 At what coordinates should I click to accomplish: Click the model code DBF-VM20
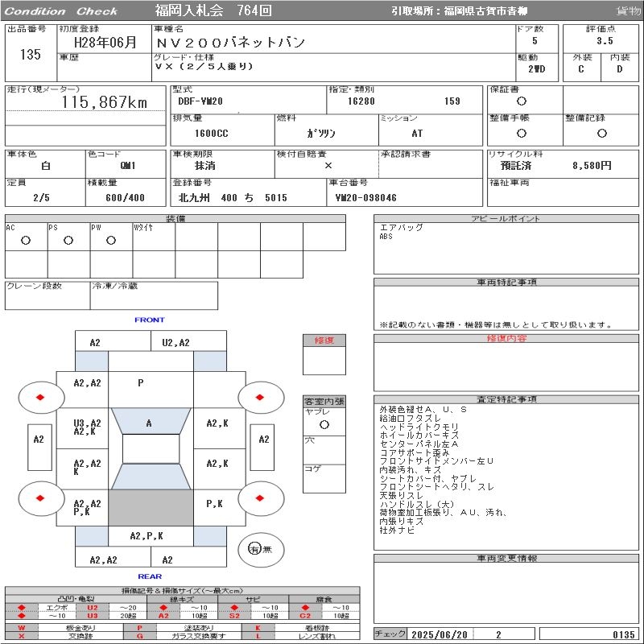200,101
